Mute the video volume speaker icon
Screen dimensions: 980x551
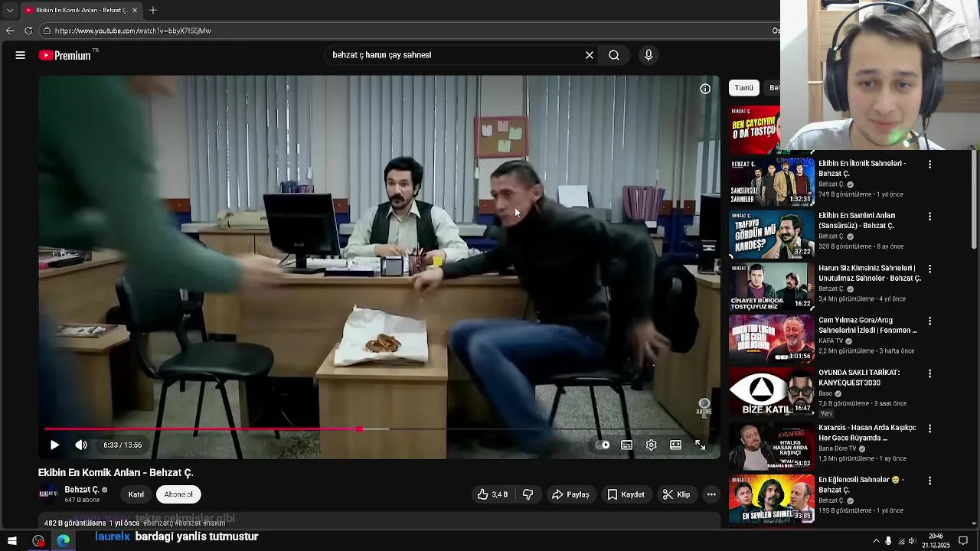tap(81, 445)
